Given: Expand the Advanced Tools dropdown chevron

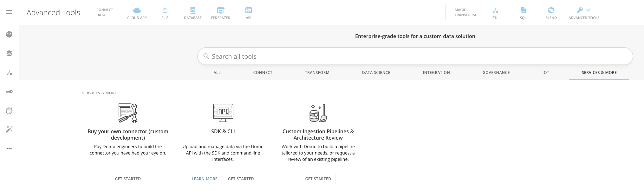Looking at the screenshot, I should pyautogui.click(x=589, y=10).
